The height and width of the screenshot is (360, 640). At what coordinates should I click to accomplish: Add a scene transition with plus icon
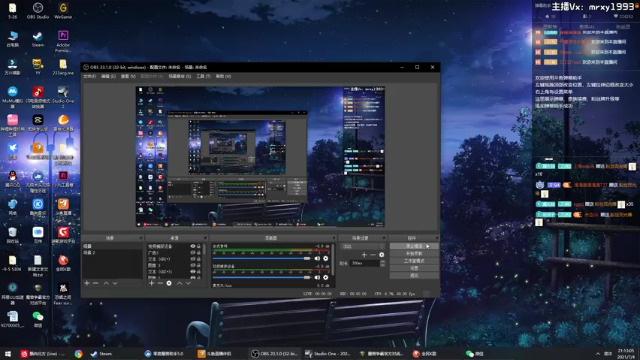coord(364,255)
